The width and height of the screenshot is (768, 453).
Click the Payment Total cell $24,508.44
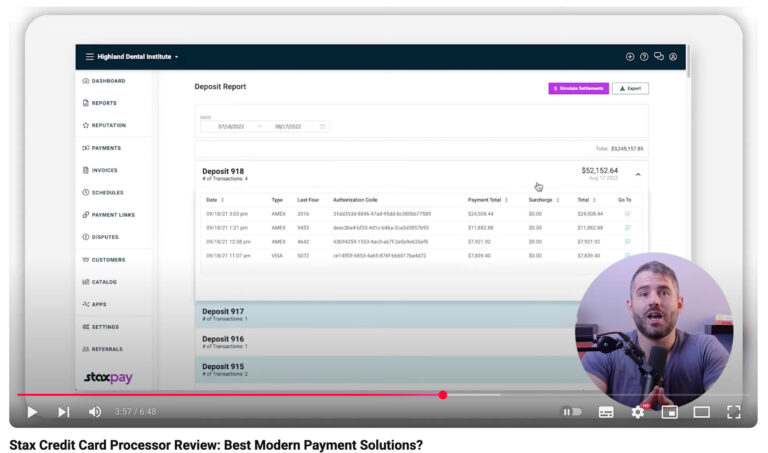click(480, 214)
